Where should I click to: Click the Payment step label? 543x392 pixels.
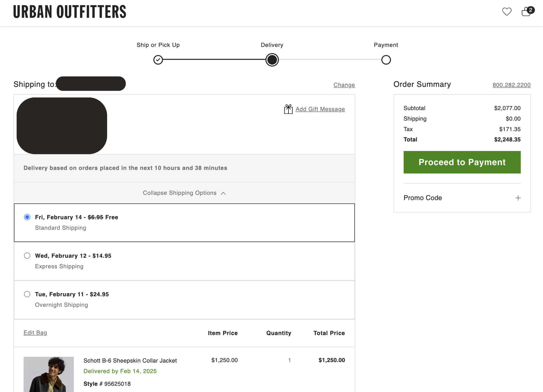[386, 45]
